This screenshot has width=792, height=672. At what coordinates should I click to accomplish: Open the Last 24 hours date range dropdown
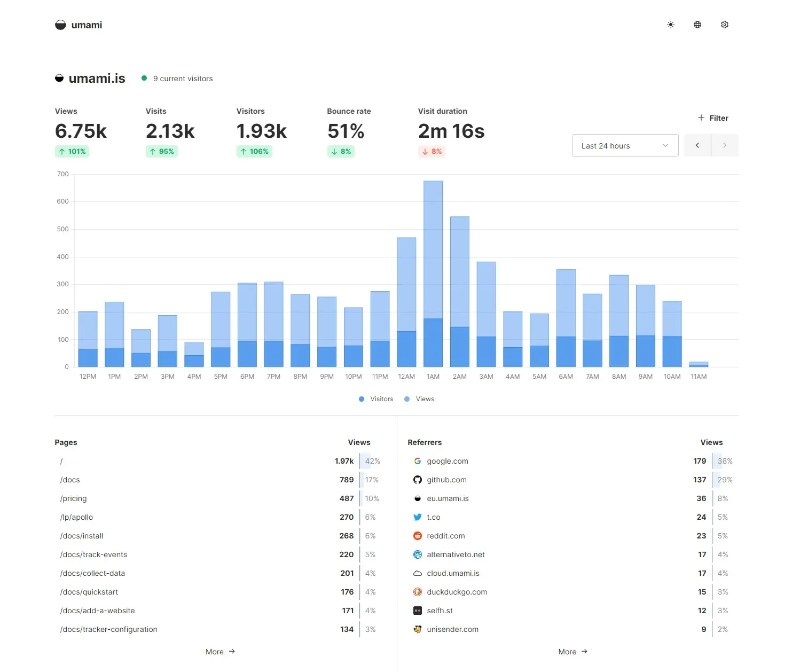pyautogui.click(x=625, y=145)
